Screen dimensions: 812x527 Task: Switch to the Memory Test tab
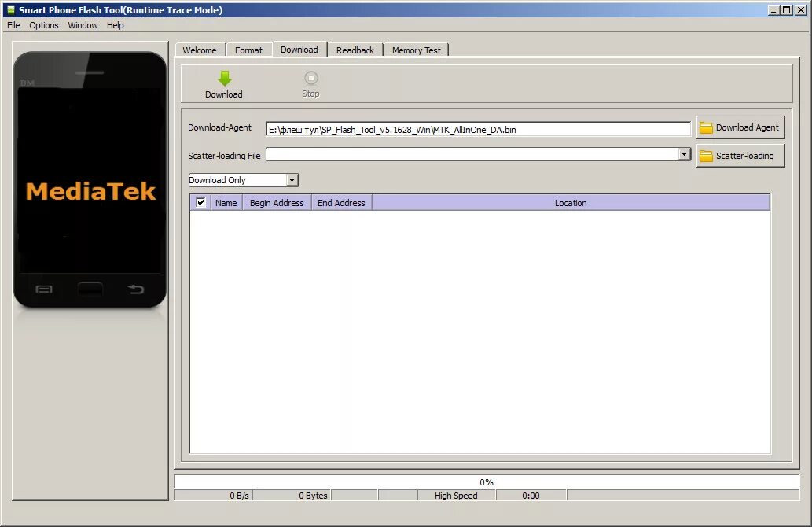pyautogui.click(x=417, y=50)
